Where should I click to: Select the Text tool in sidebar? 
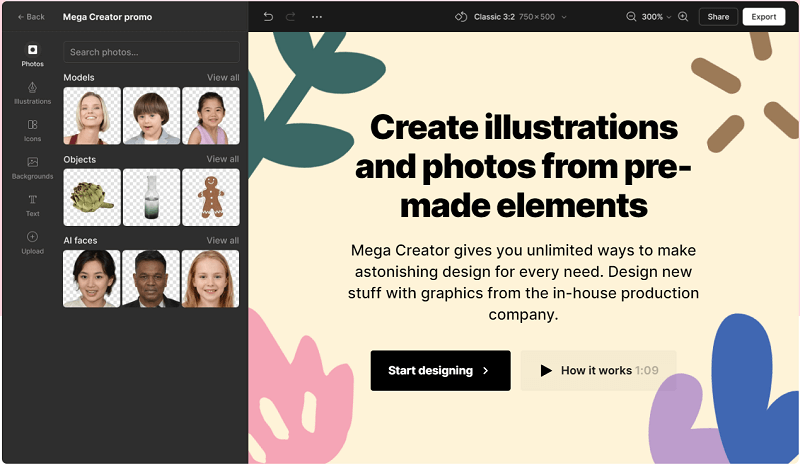32,204
